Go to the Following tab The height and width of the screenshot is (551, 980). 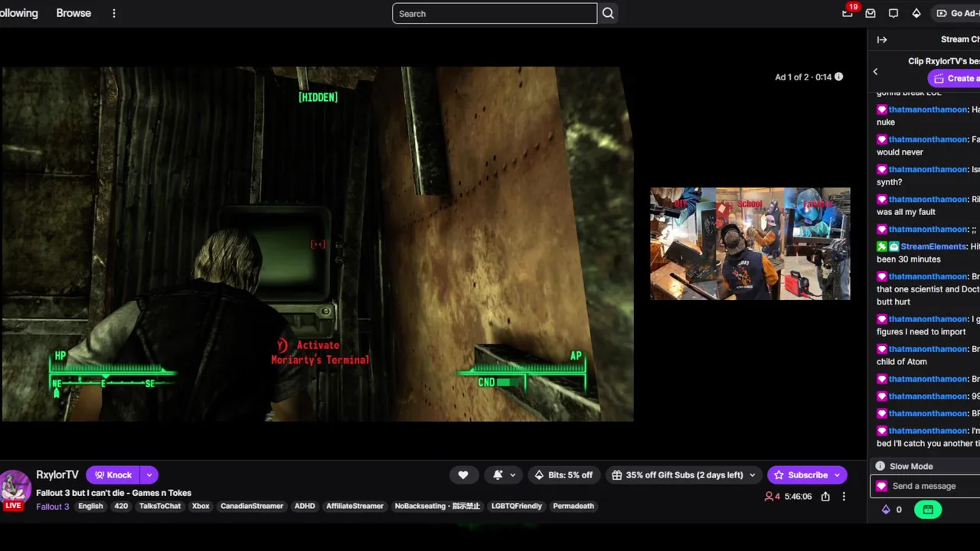coord(18,13)
